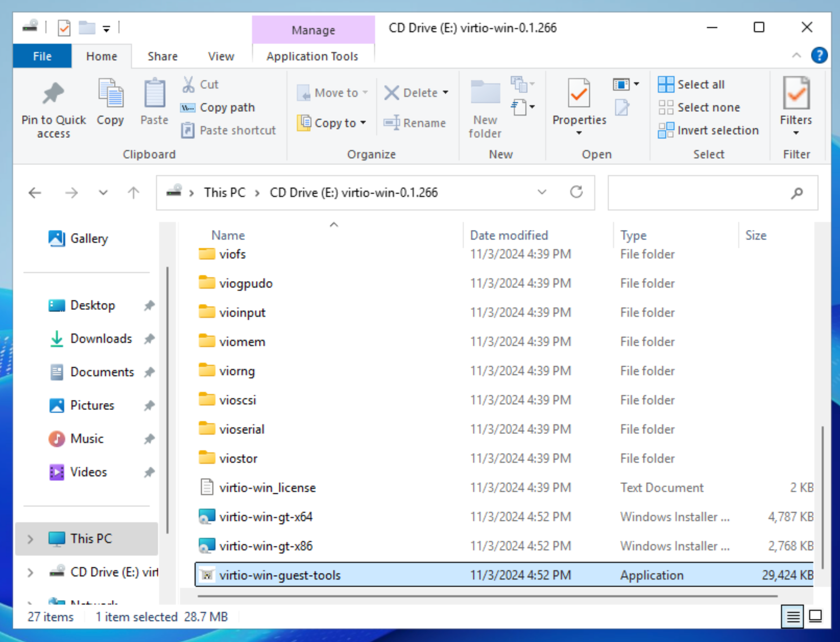Select the viostor folder
The height and width of the screenshot is (642, 840).
pos(504,458)
